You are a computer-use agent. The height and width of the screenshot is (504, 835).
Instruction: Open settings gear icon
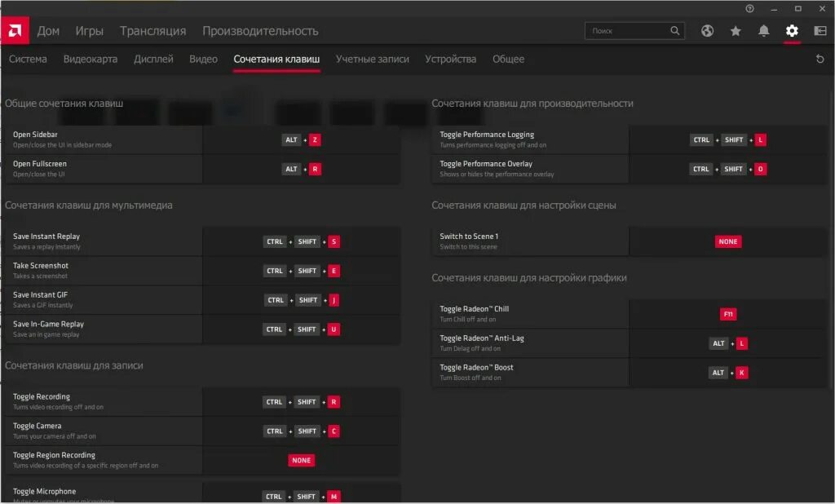pyautogui.click(x=792, y=31)
